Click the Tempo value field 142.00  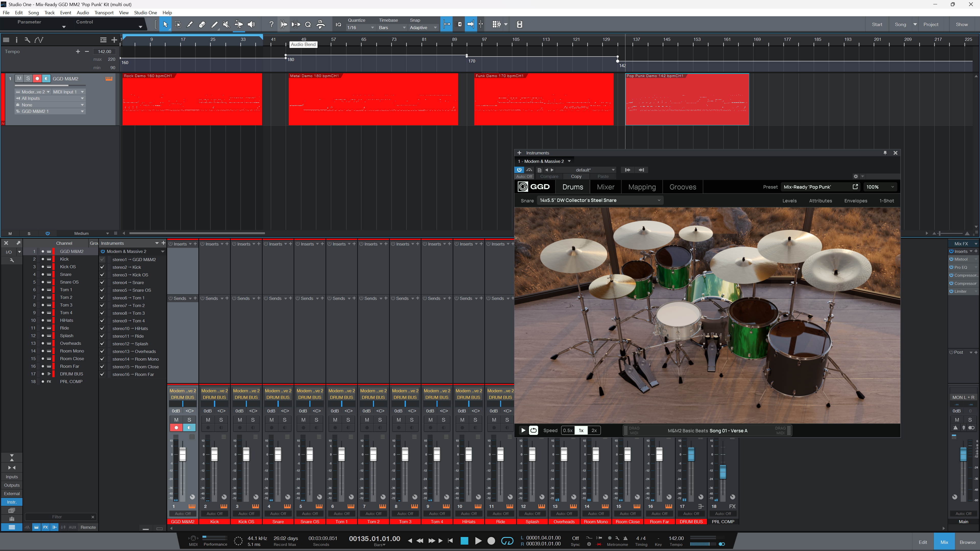point(105,51)
